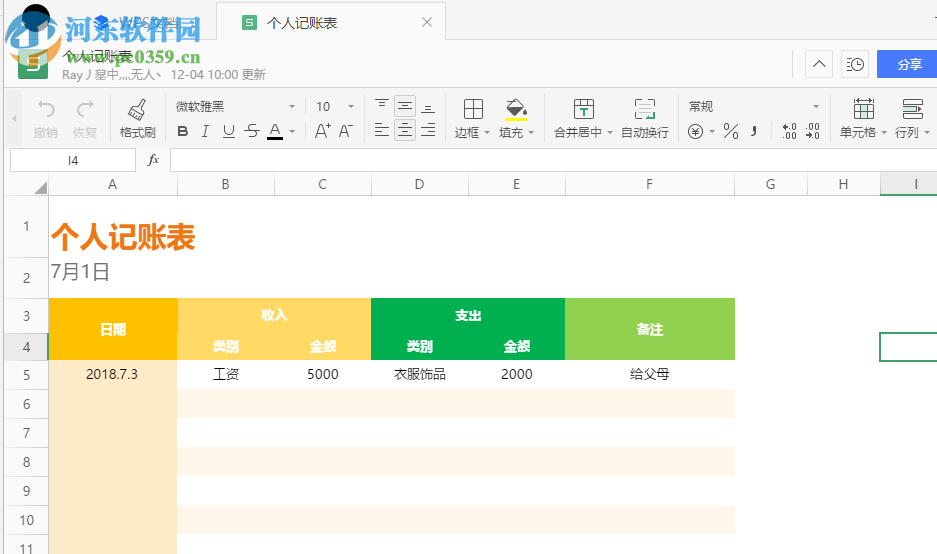Image resolution: width=937 pixels, height=554 pixels.
Task: Select cell containing 2018.7.3
Action: point(112,374)
